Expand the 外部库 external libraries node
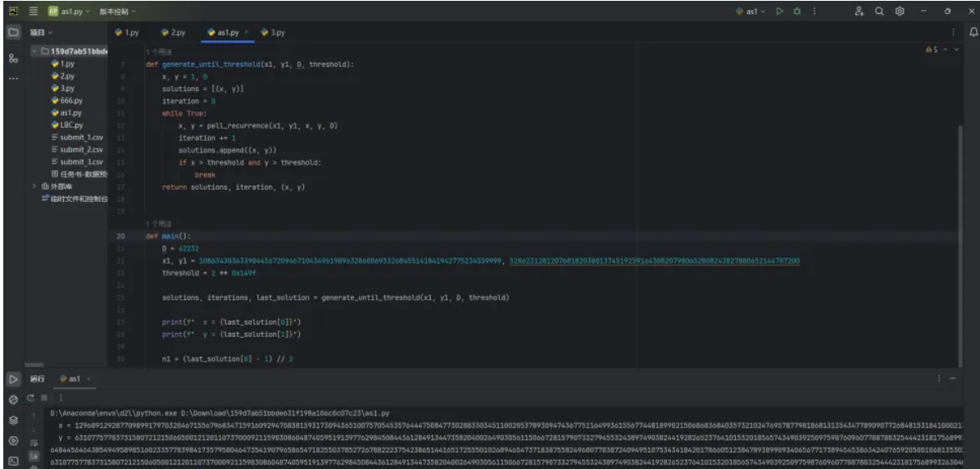 click(34, 187)
